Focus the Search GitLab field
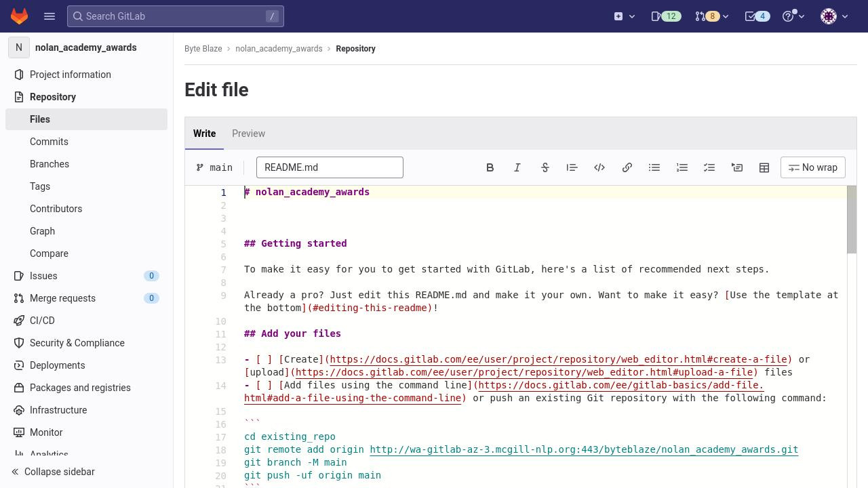Image resolution: width=868 pixels, height=488 pixels. 176,16
